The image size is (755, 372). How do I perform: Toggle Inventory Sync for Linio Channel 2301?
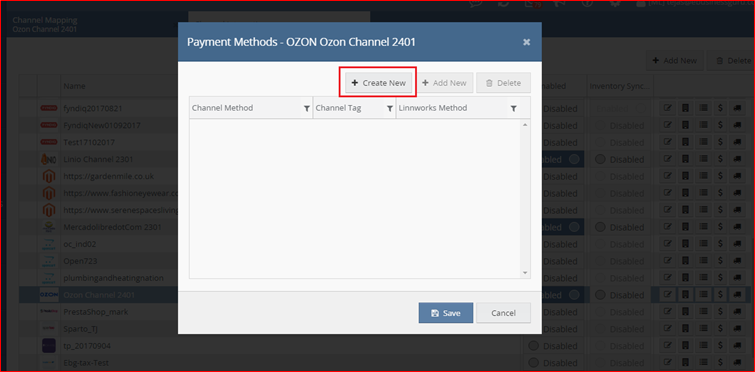[620, 159]
